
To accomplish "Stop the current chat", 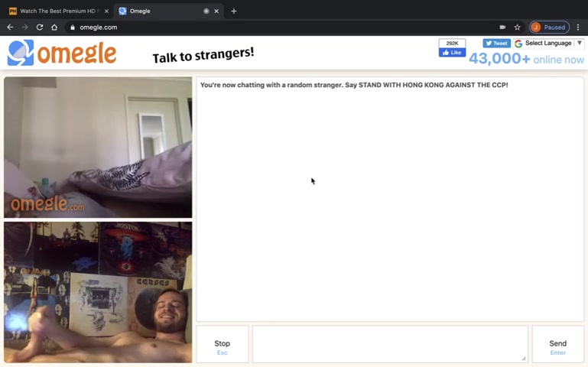I will point(223,344).
